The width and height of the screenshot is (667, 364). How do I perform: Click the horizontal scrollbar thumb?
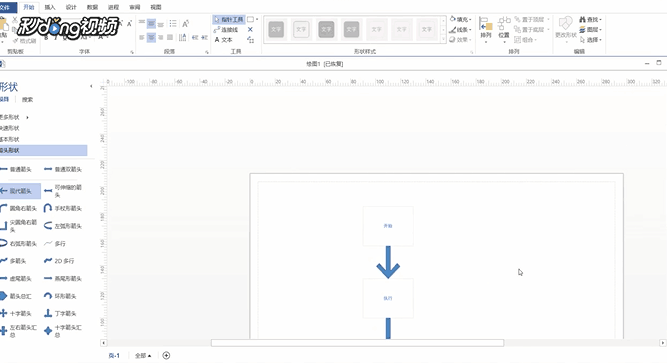tap(357, 343)
